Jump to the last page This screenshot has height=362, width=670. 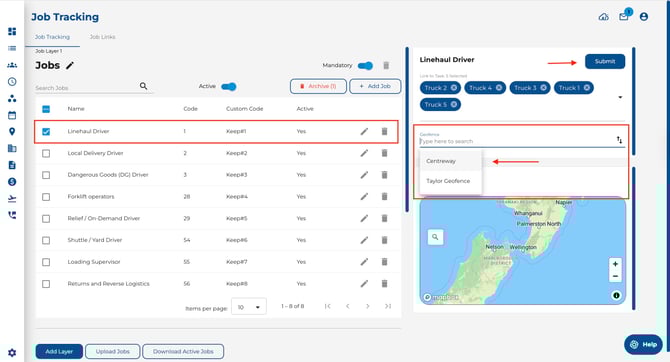(388, 306)
